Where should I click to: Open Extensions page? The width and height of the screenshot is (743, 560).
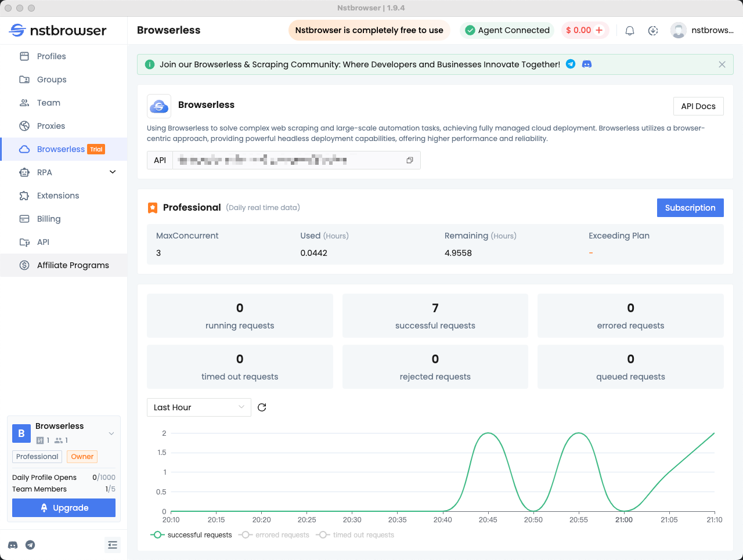64,196
